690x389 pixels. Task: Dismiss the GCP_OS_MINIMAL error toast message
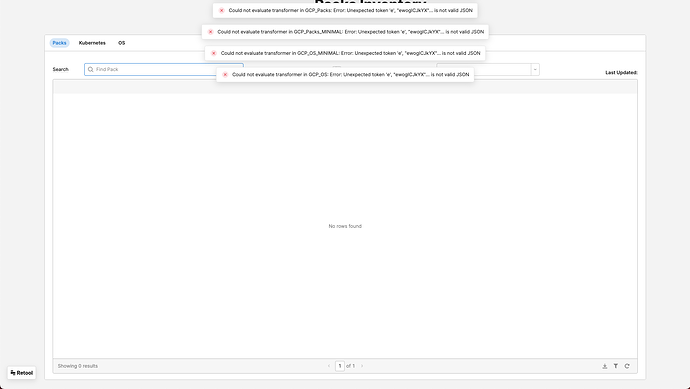click(345, 53)
